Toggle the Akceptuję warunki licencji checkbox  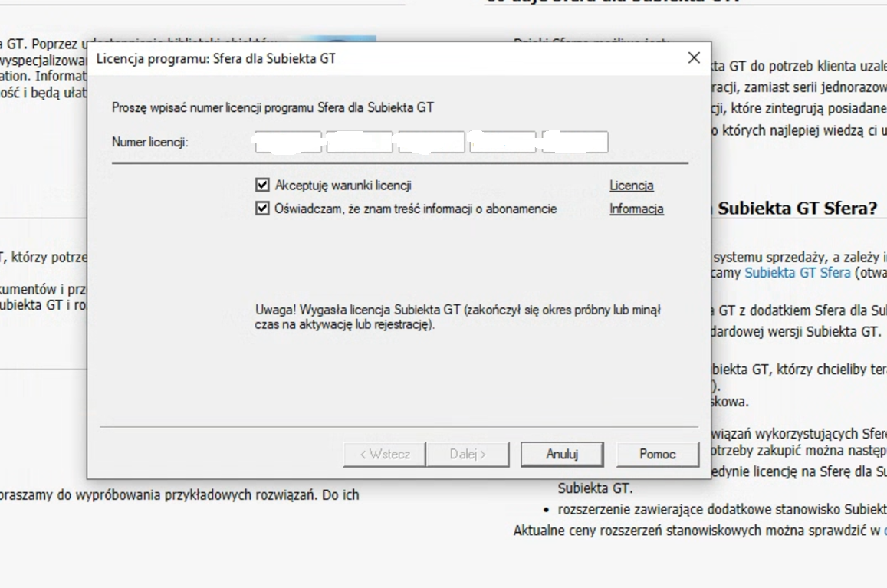click(x=262, y=185)
